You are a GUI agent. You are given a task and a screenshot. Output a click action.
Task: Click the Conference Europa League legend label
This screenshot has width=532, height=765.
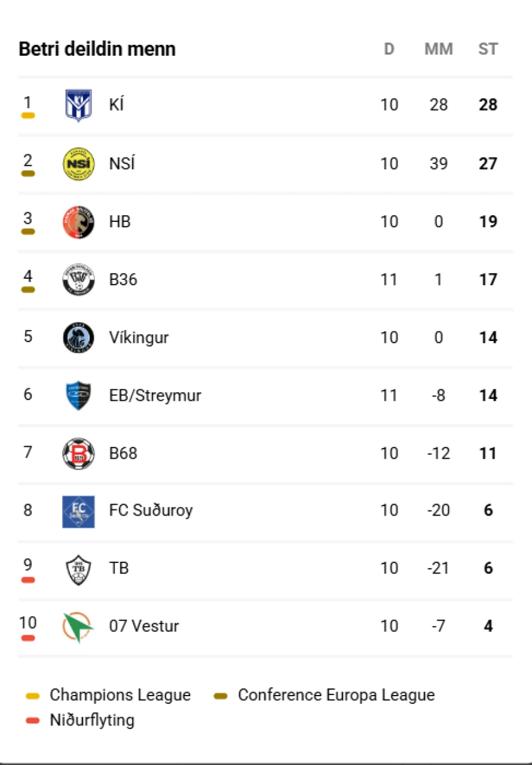pos(336,695)
